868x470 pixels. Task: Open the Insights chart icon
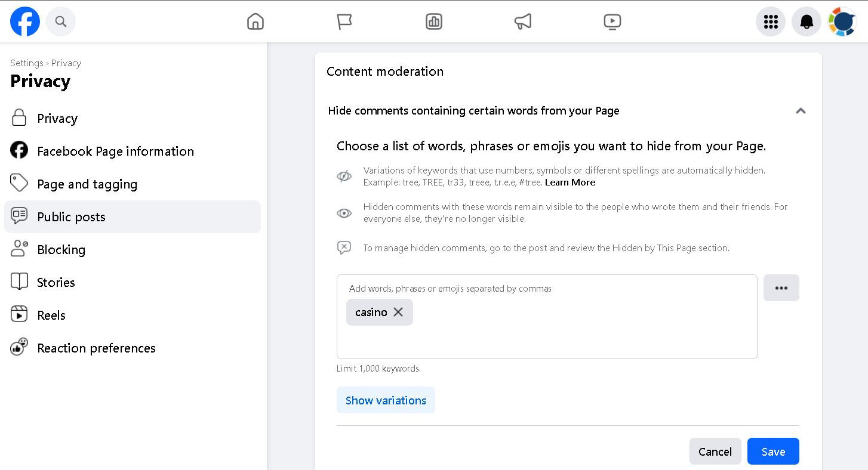tap(434, 21)
